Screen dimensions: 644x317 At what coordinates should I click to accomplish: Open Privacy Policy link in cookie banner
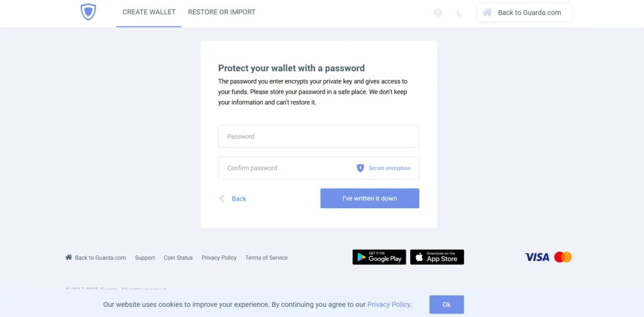389,304
